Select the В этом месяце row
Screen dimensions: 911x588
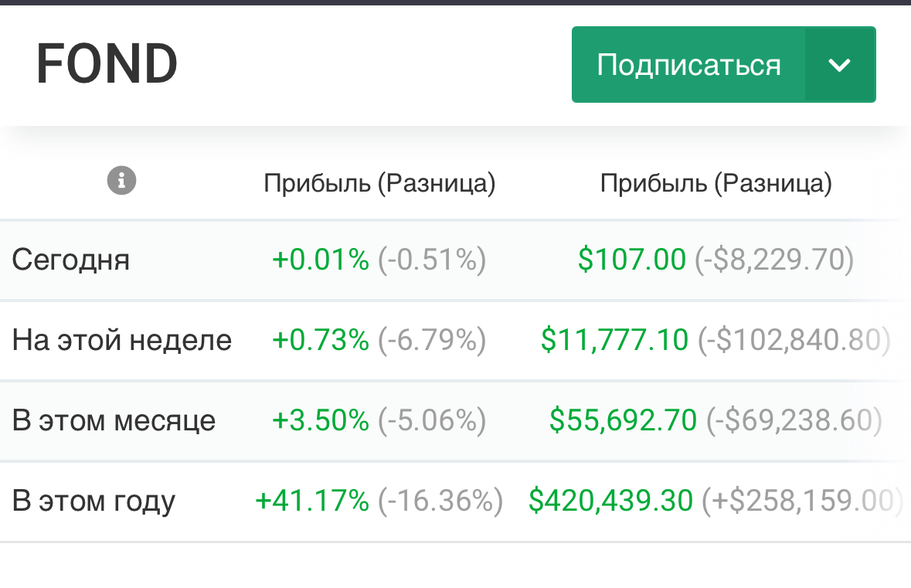[114, 420]
